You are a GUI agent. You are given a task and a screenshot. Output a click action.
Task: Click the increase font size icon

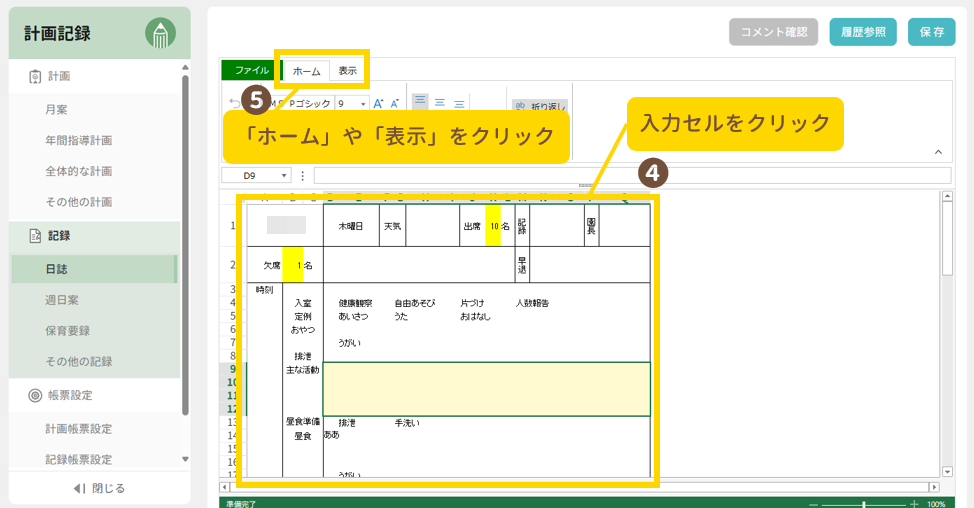tap(378, 103)
